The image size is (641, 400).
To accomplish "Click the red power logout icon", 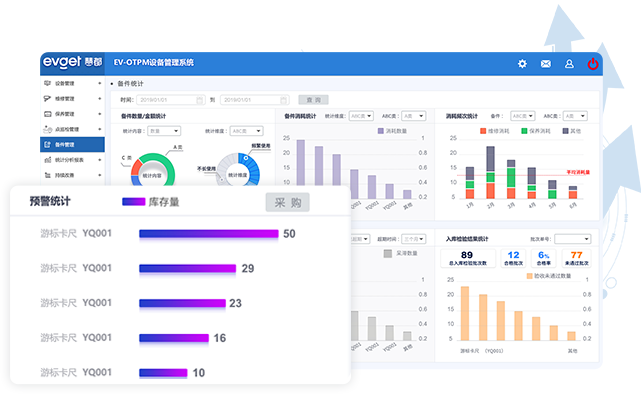I will pos(593,63).
